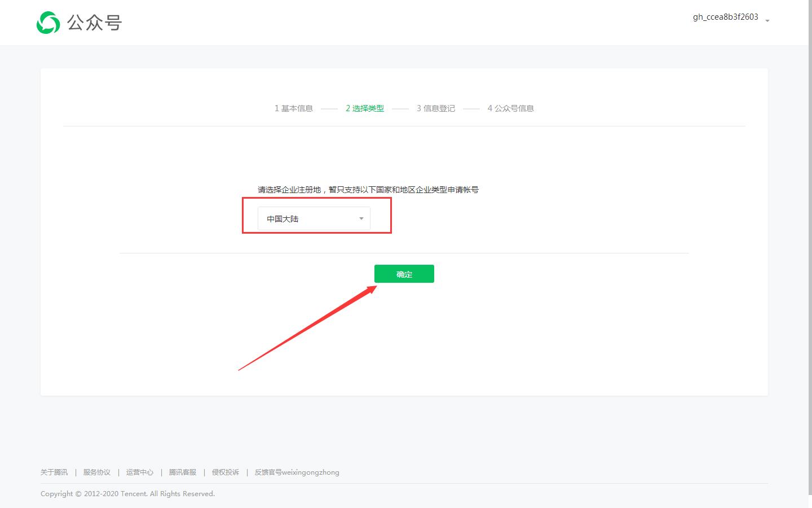Go to step 4 公众号信息
The height and width of the screenshot is (508, 812).
[x=510, y=108]
